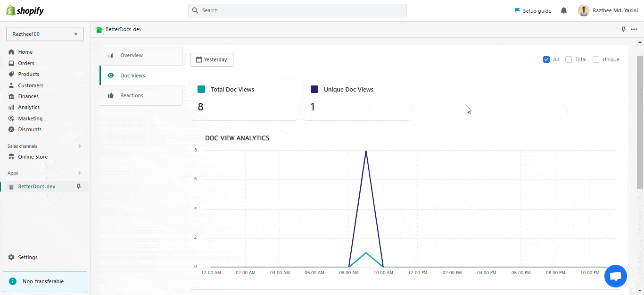This screenshot has height=295, width=644.
Task: Click the Orders inbox icon
Action: (x=11, y=63)
